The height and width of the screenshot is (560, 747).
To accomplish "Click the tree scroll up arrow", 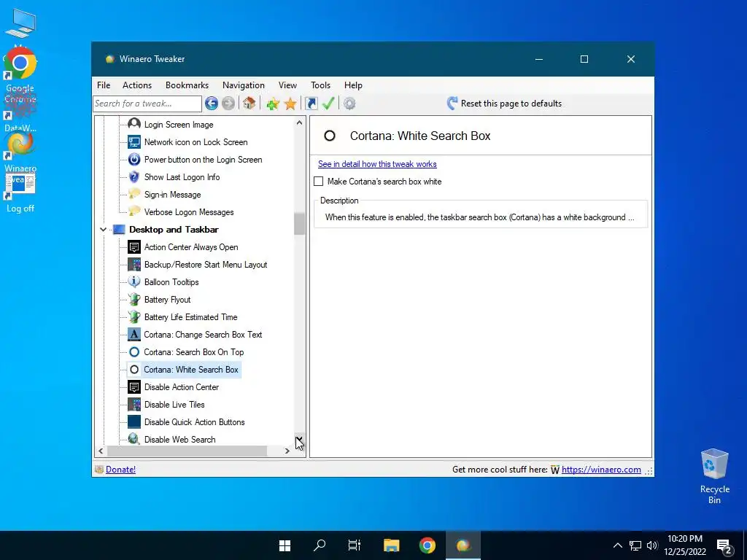I will pyautogui.click(x=299, y=122).
